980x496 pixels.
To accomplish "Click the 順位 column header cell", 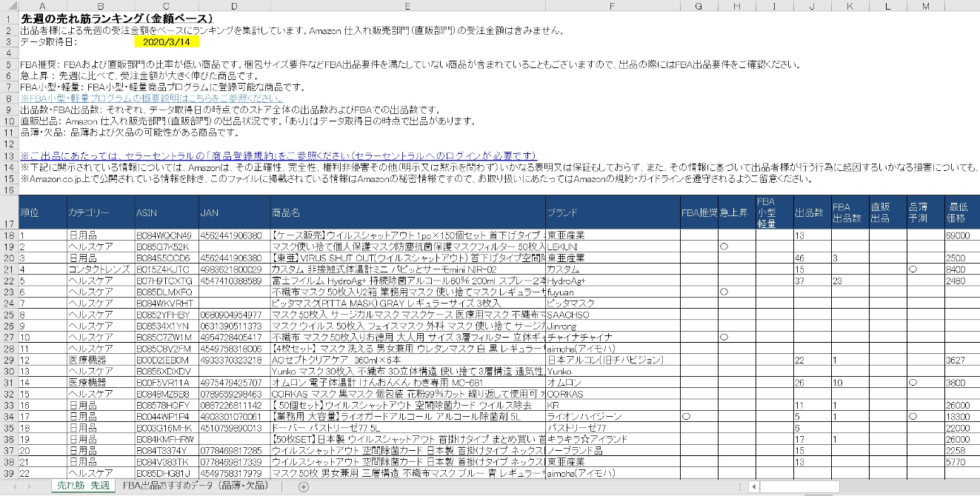I will pyautogui.click(x=42, y=212).
